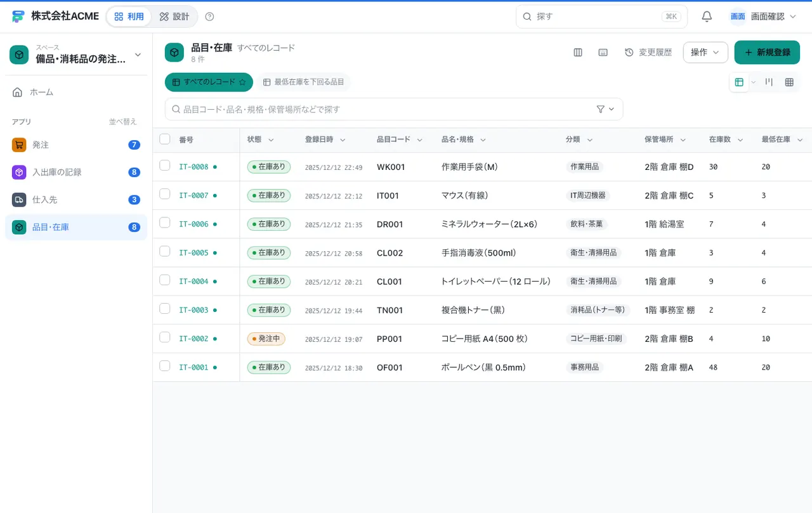Viewport: 812px width, 513px height.
Task: Click the record search field 品目コード・品名
Action: click(x=394, y=109)
